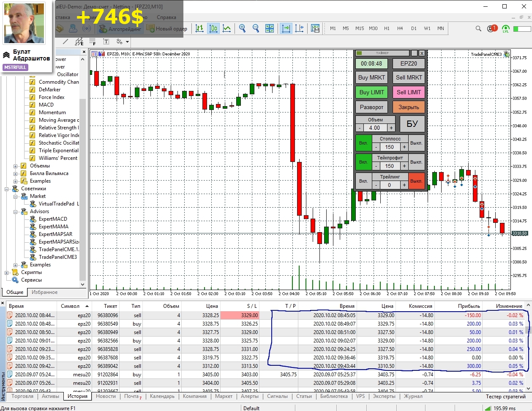Close the Navigator panel
The image size is (532, 411).
point(84,52)
